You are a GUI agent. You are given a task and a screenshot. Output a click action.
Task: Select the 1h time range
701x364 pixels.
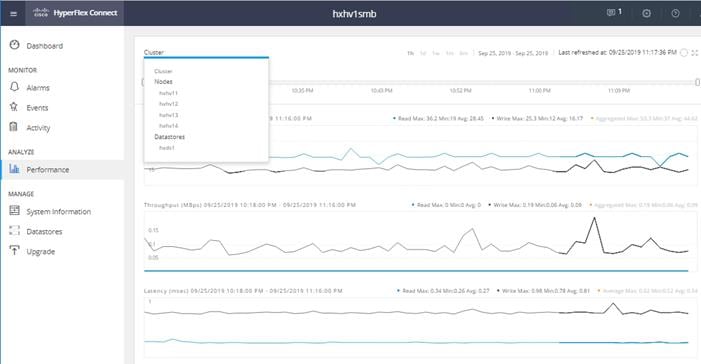pos(410,53)
